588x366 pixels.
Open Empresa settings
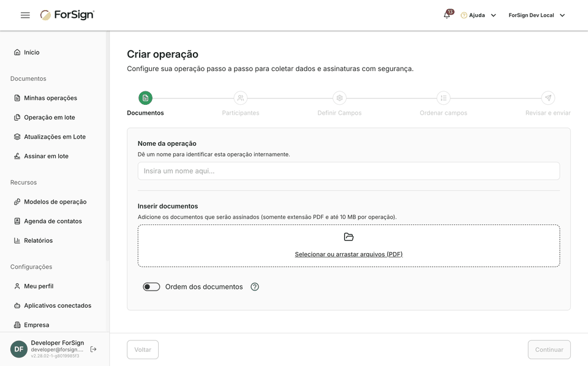pyautogui.click(x=31, y=325)
